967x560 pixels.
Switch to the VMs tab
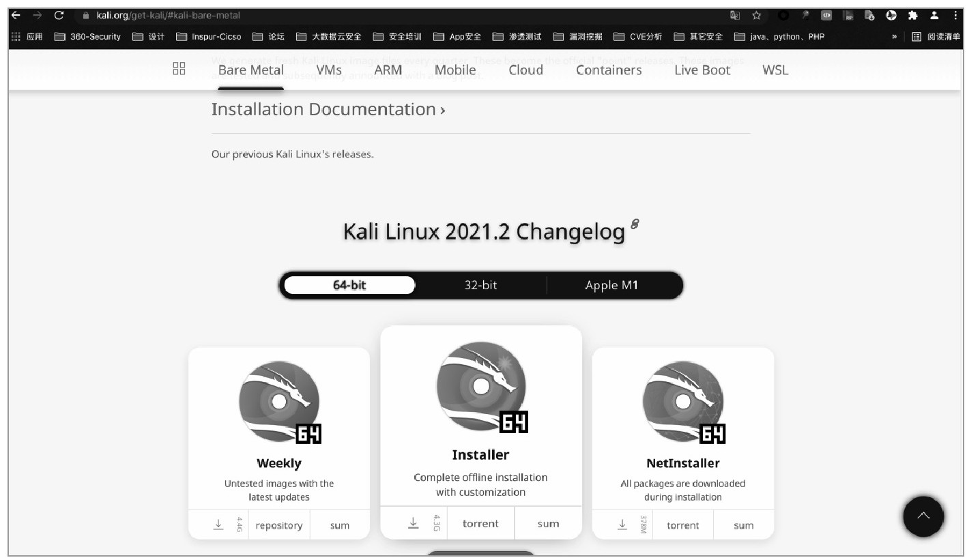tap(329, 70)
